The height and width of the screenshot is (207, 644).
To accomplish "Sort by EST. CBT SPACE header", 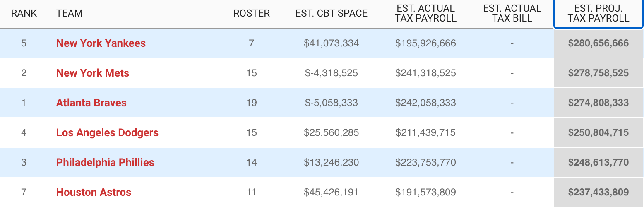I will coord(332,13).
